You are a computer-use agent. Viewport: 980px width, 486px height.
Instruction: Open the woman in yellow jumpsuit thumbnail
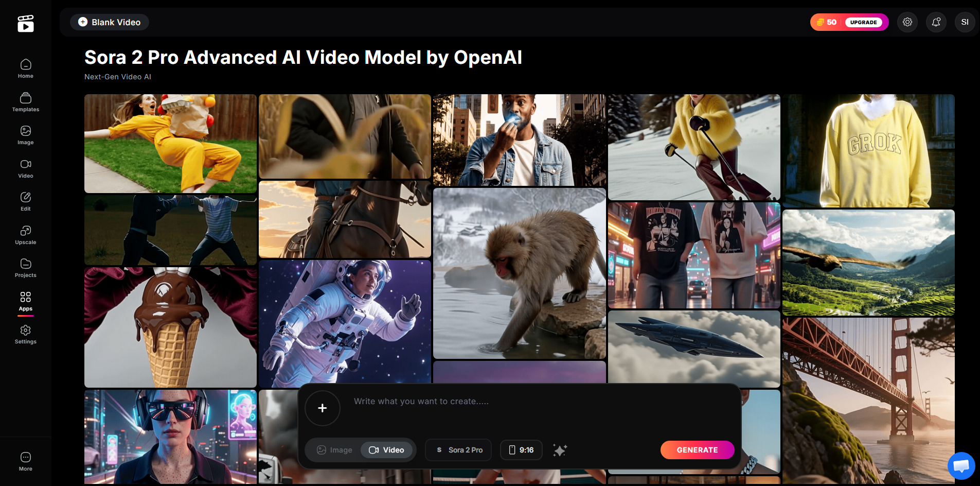pos(170,144)
